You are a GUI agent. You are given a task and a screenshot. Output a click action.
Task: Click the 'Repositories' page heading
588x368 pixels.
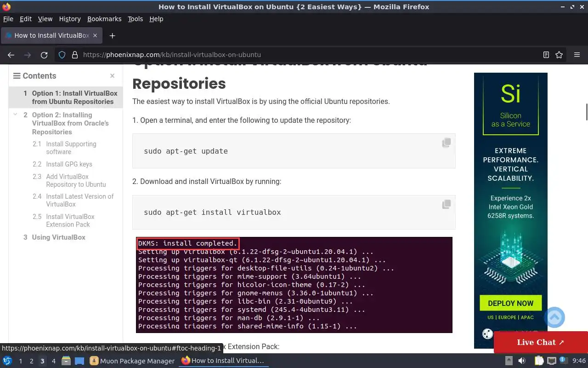pos(179,84)
